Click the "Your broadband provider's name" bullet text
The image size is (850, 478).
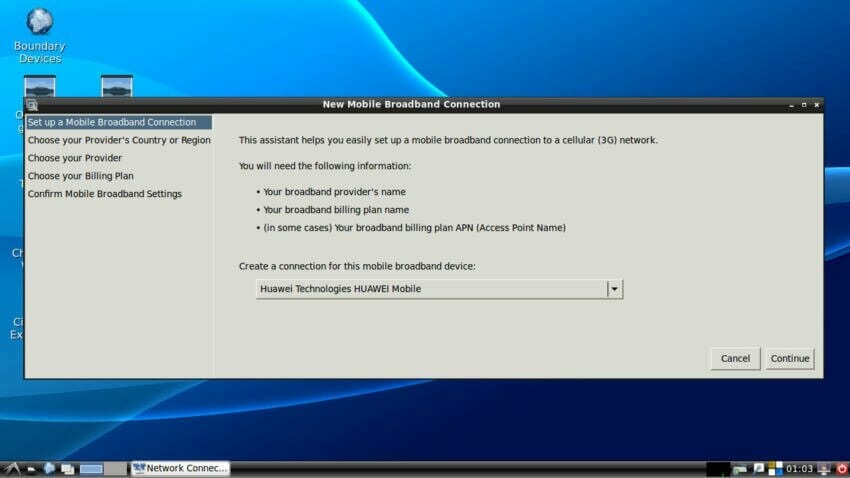point(334,192)
